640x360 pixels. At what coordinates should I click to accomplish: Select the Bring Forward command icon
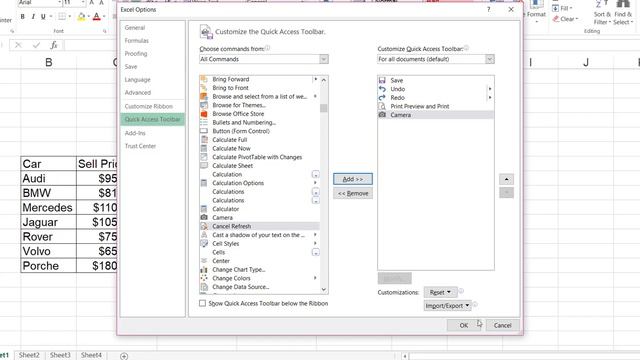[x=204, y=79]
